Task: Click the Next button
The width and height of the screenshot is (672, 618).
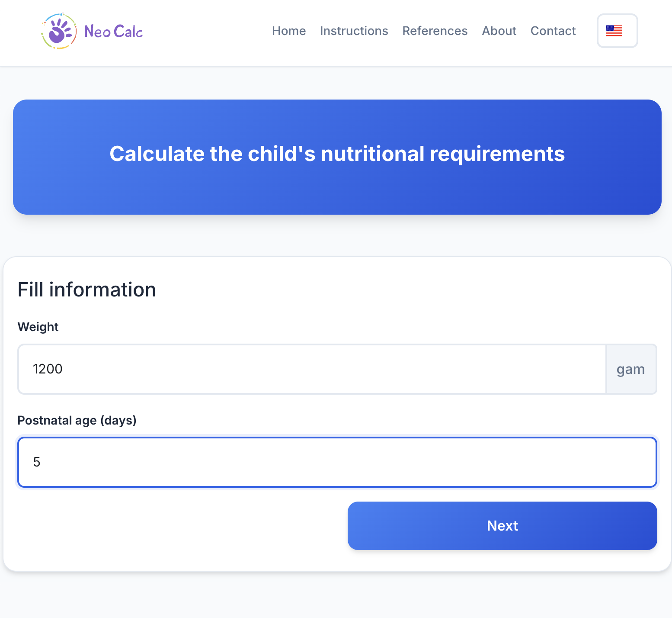Action: pos(502,526)
